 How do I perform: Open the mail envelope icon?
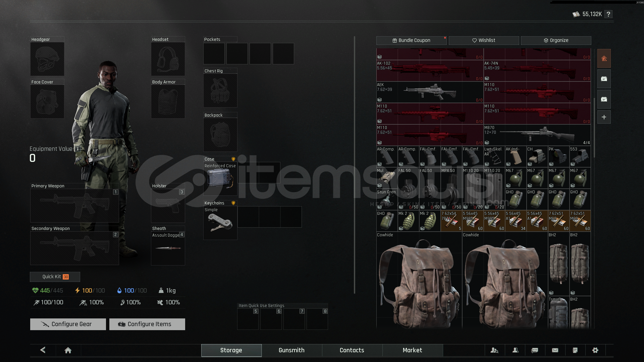(x=555, y=350)
